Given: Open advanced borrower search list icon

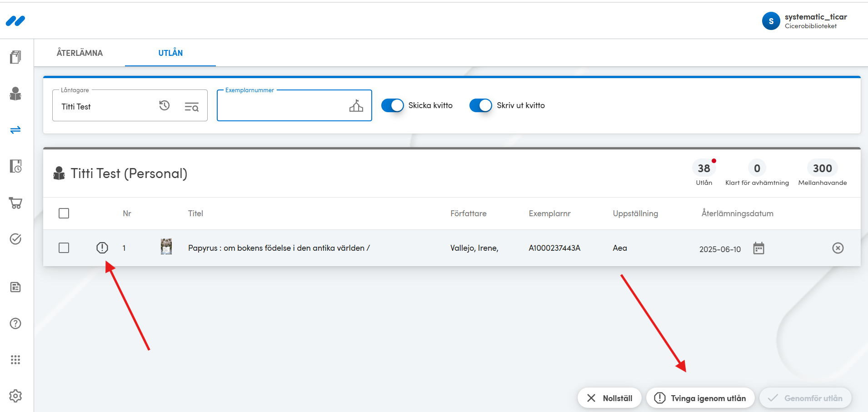Looking at the screenshot, I should pos(191,107).
